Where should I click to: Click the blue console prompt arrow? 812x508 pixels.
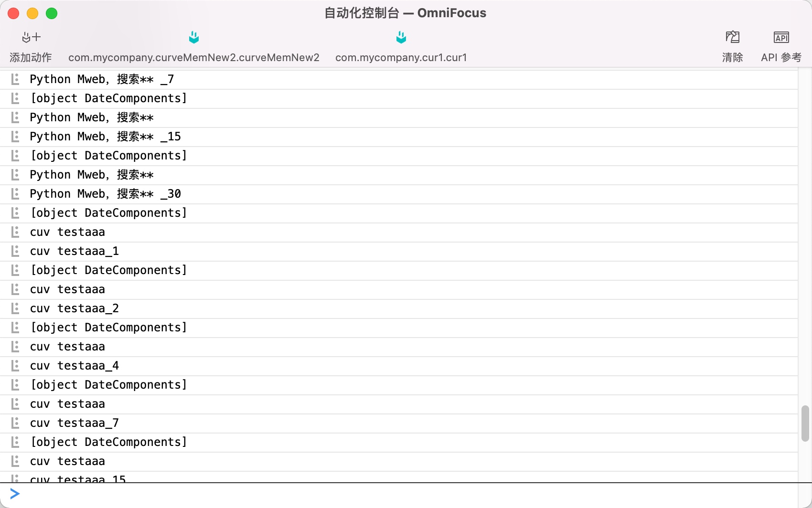click(x=15, y=494)
